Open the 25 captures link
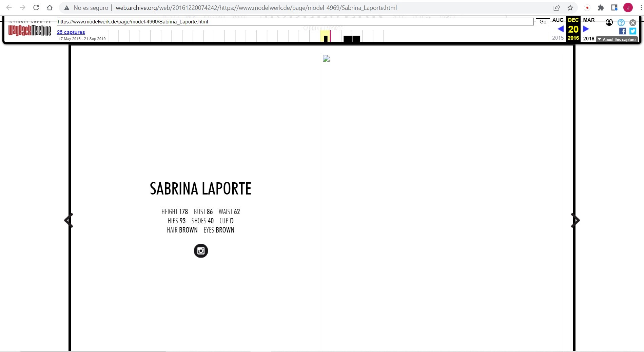 tap(71, 32)
